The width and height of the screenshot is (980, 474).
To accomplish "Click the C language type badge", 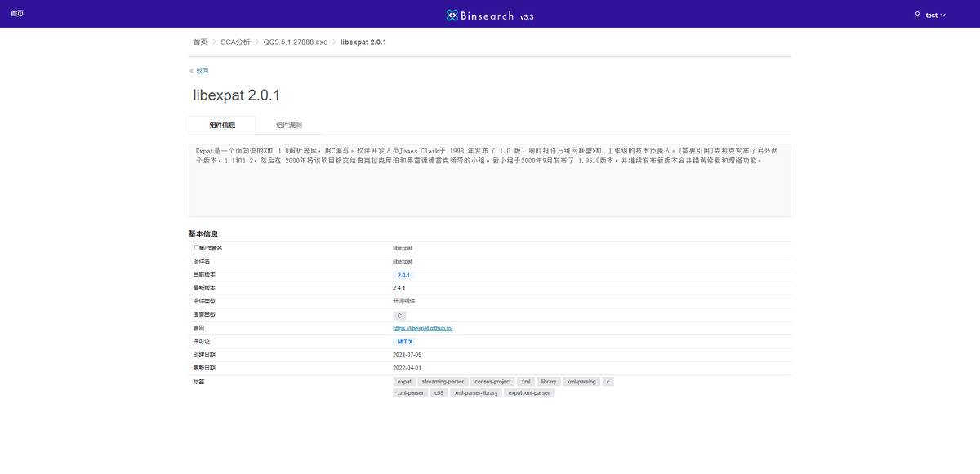I will click(399, 314).
